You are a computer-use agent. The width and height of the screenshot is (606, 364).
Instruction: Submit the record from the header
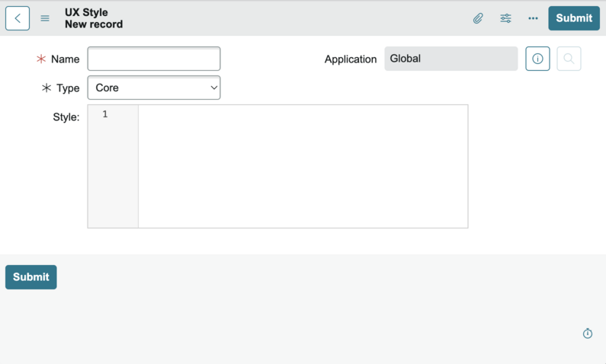click(574, 18)
